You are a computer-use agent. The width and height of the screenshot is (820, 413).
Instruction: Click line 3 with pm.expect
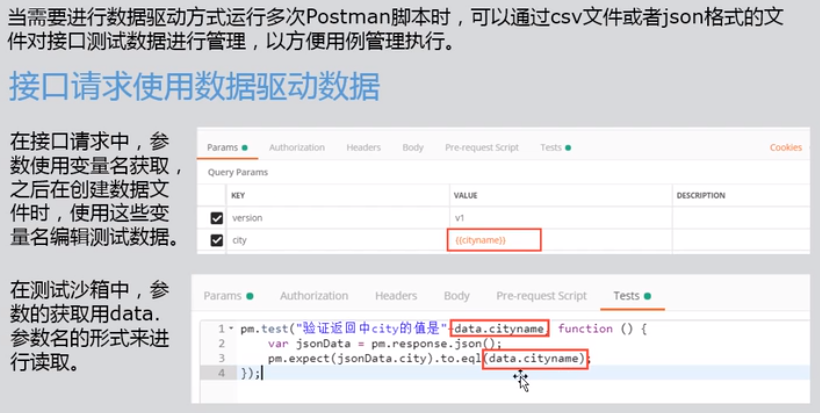429,358
